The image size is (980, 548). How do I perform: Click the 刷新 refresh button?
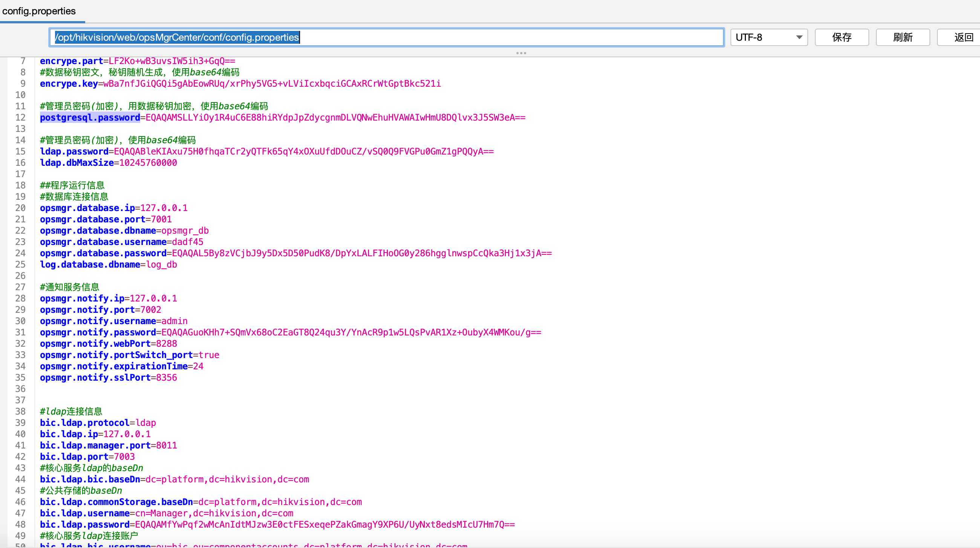pyautogui.click(x=902, y=37)
